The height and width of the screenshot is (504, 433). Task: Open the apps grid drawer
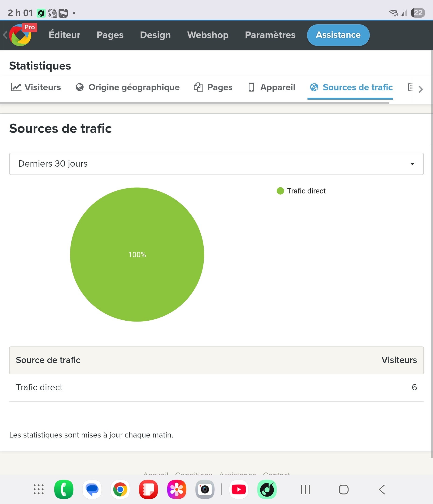pyautogui.click(x=38, y=489)
